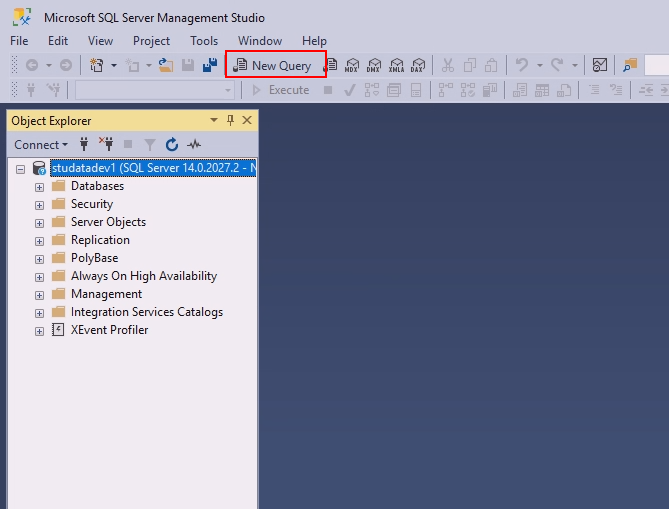Click the Cut scissors icon

448,65
